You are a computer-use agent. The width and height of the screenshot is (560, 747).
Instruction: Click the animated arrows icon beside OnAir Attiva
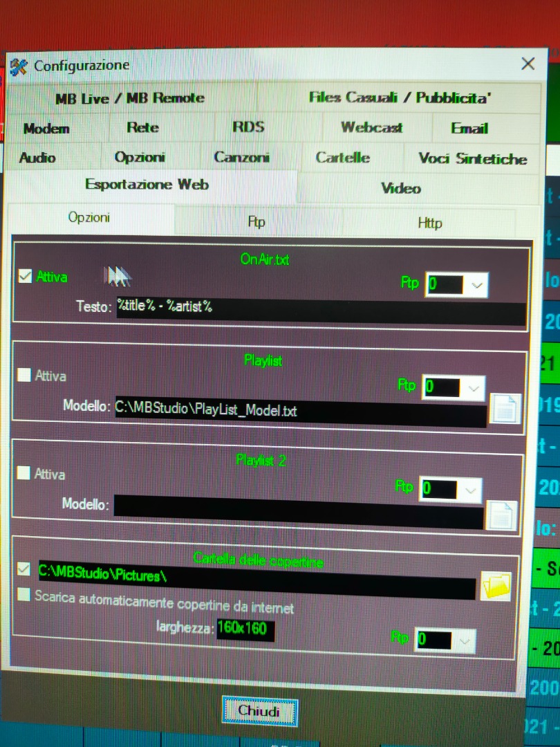pyautogui.click(x=118, y=276)
